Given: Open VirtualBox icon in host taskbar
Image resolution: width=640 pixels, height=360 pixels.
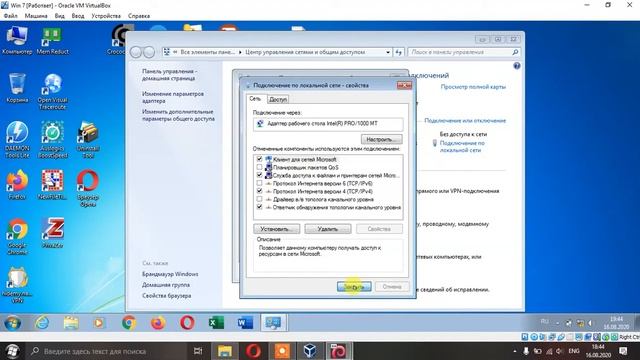Looking at the screenshot, I should point(310,351).
